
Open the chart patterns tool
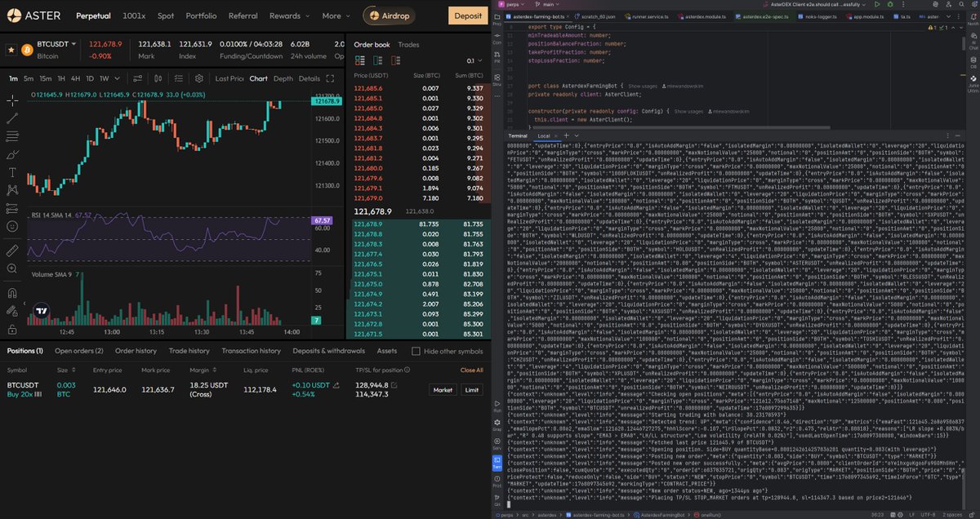tap(11, 190)
